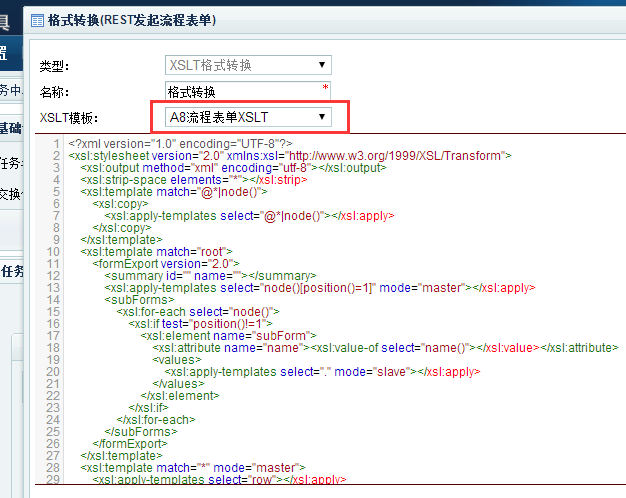Click the template match="@*|node()" line

coord(174,192)
